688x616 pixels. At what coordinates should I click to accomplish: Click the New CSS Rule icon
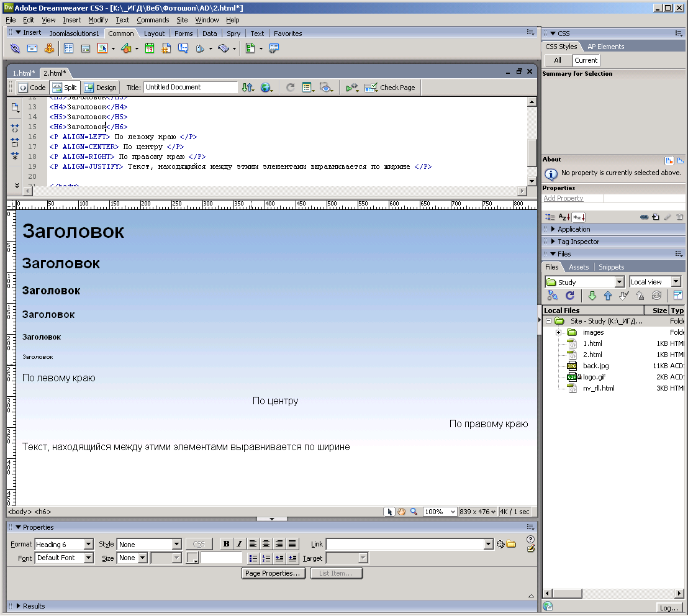pos(656,217)
